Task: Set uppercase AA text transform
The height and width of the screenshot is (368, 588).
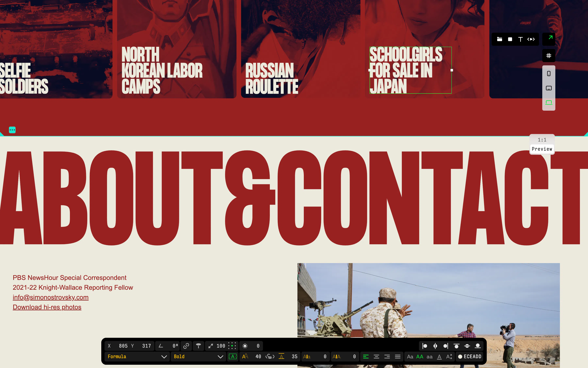Action: (420, 357)
